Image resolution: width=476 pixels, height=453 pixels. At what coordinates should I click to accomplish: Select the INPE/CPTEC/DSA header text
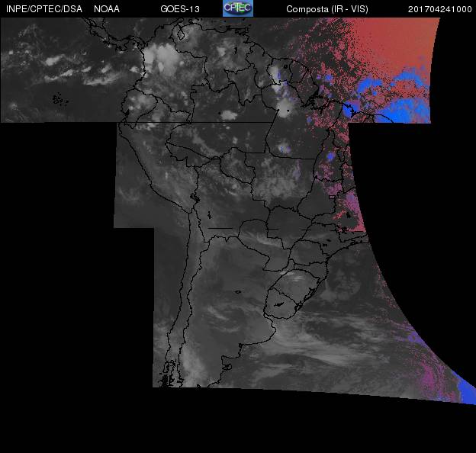tap(44, 9)
